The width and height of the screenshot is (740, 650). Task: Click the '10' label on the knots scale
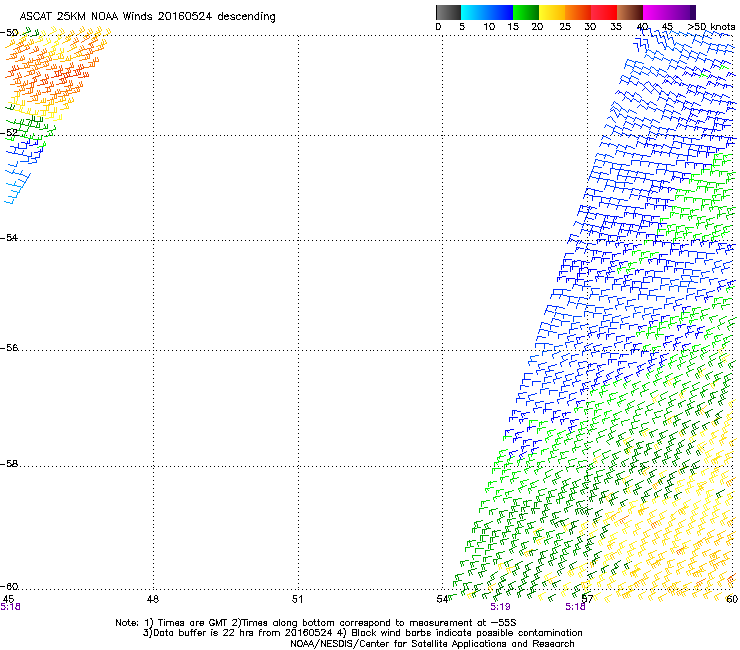489,27
